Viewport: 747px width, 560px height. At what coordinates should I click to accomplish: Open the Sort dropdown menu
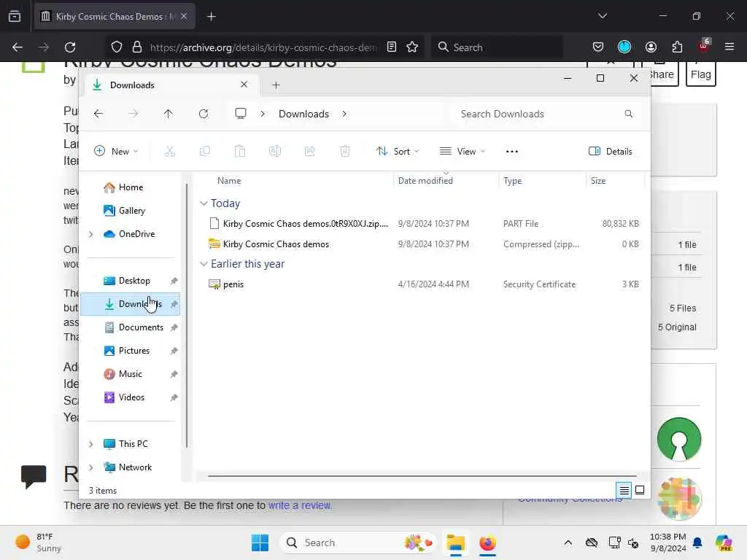(398, 152)
